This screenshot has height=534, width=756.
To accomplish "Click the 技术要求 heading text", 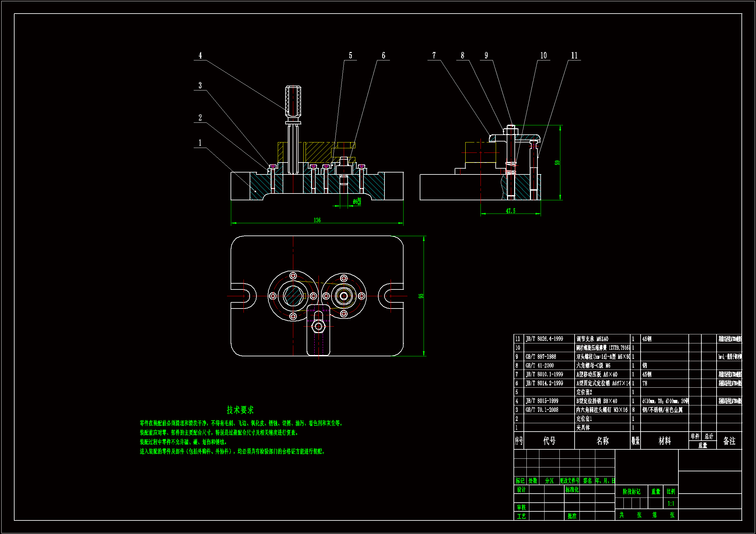I will click(x=240, y=410).
